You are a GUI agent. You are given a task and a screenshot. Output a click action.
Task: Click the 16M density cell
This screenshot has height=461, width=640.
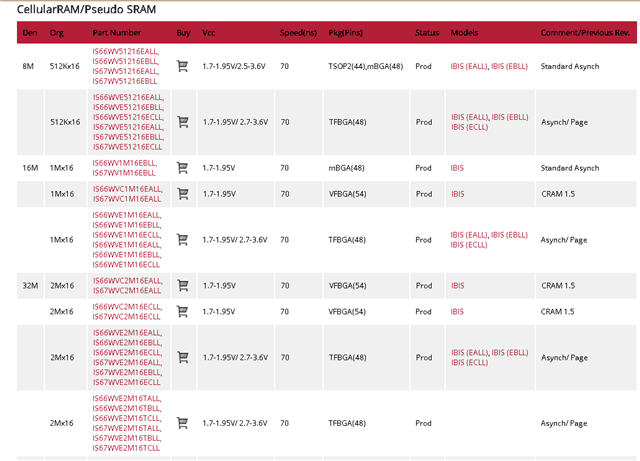click(30, 168)
